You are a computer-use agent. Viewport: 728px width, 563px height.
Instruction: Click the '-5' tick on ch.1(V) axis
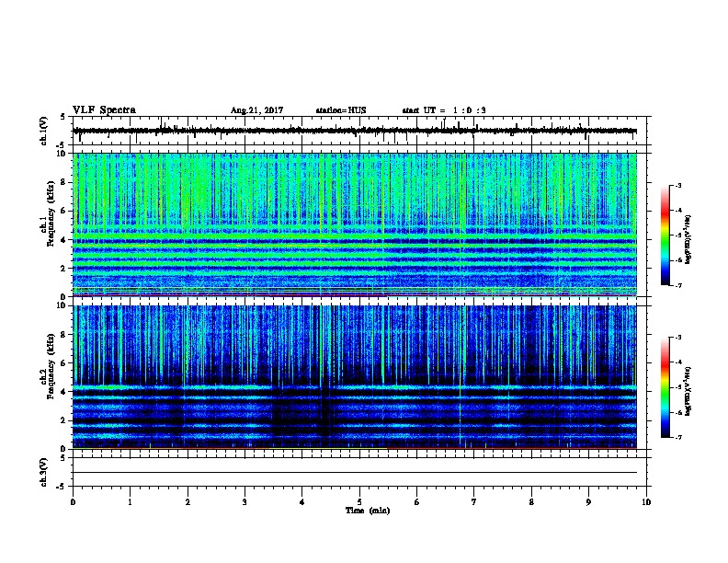point(62,145)
